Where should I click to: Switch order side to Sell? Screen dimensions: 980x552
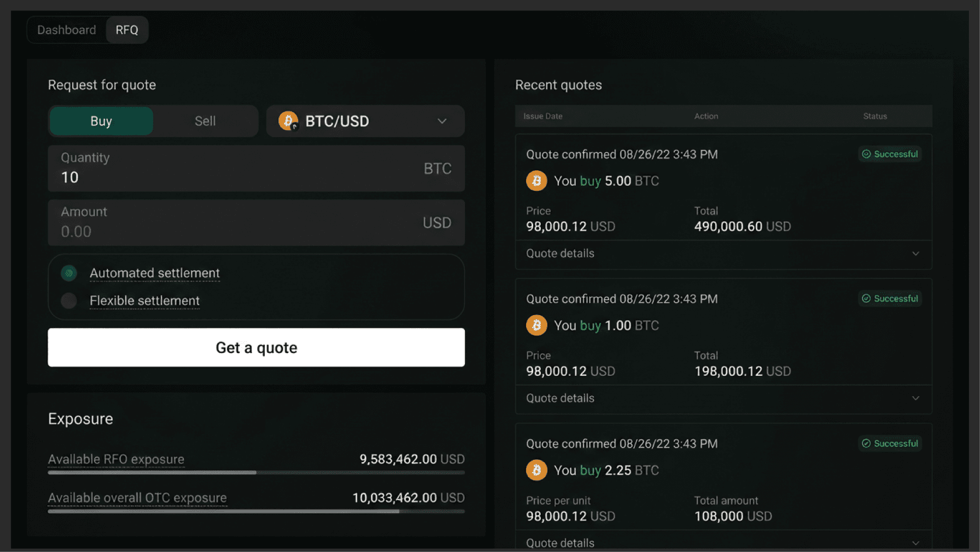(205, 121)
